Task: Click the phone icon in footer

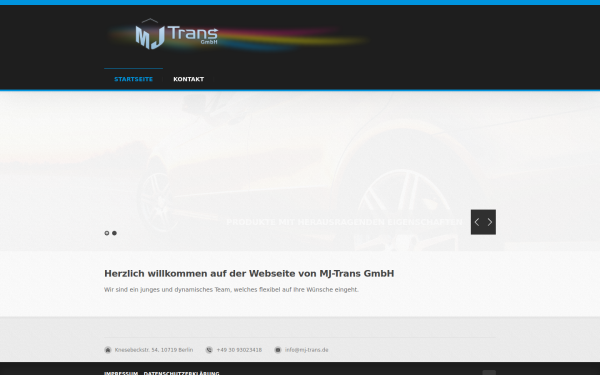Action: pyautogui.click(x=209, y=350)
